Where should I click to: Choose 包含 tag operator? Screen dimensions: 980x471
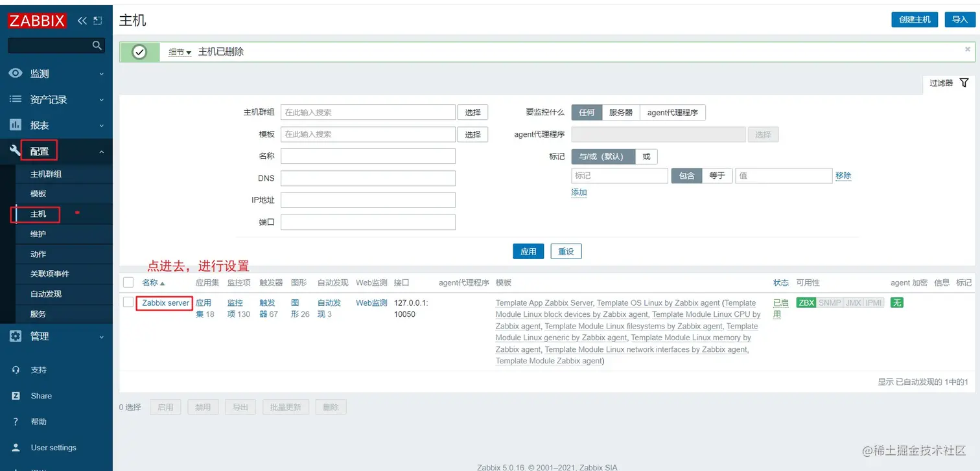click(x=686, y=176)
